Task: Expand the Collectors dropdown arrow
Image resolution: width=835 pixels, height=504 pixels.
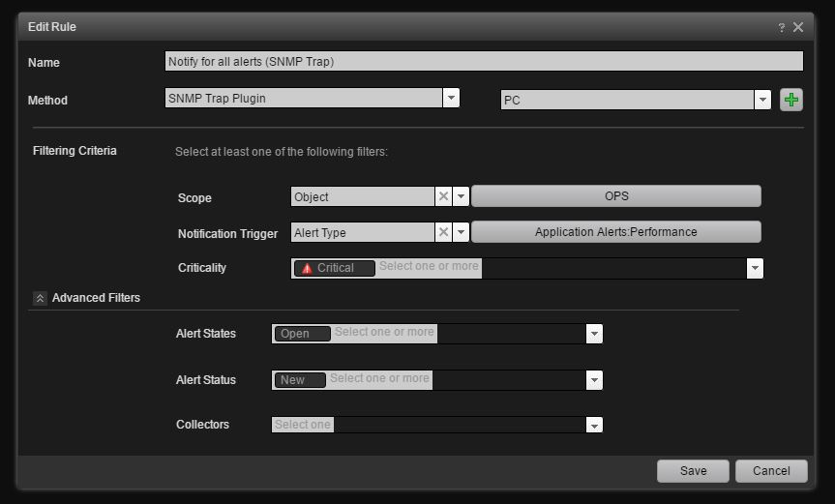Action: coord(594,425)
